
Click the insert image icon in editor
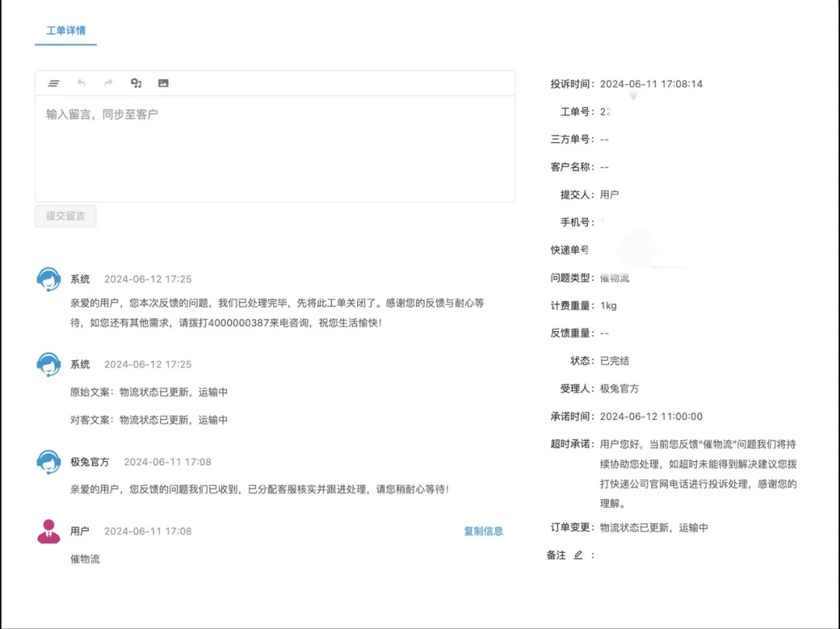tap(163, 83)
